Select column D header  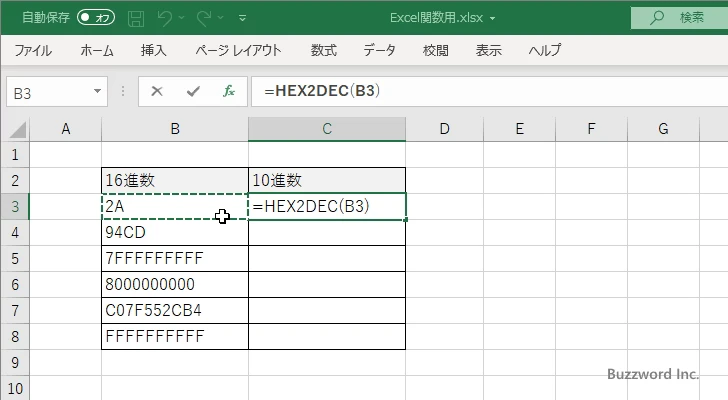(444, 129)
